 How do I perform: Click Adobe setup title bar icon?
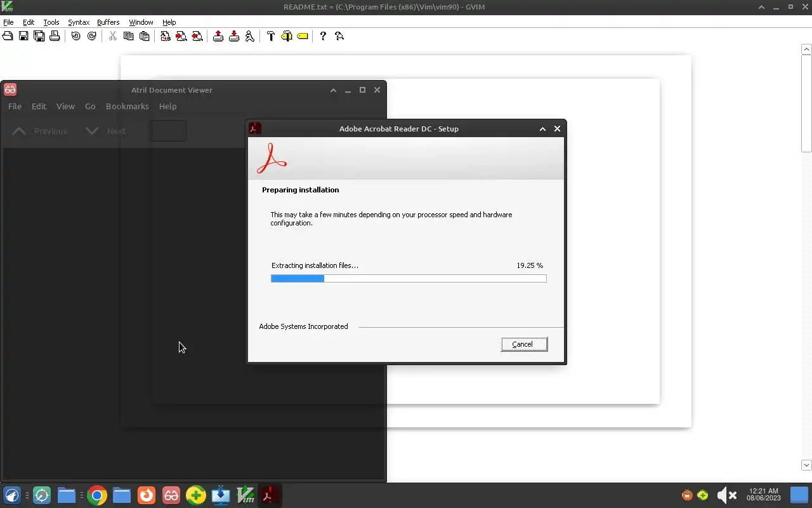[x=254, y=128]
